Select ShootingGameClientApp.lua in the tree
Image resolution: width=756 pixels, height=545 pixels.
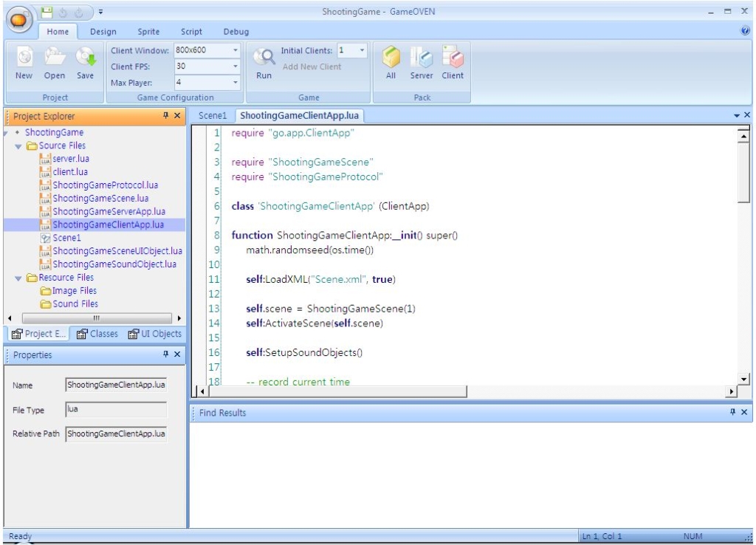coord(108,224)
